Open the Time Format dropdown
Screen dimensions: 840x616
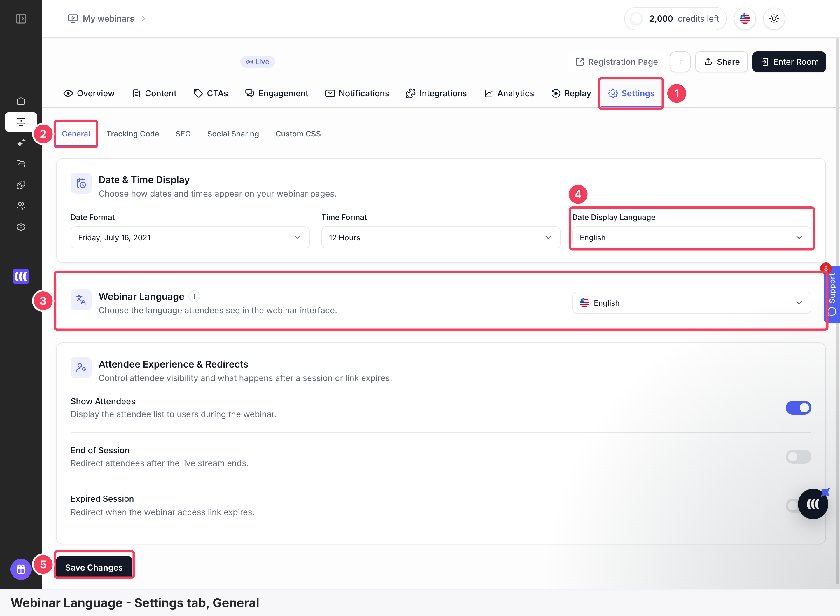441,237
